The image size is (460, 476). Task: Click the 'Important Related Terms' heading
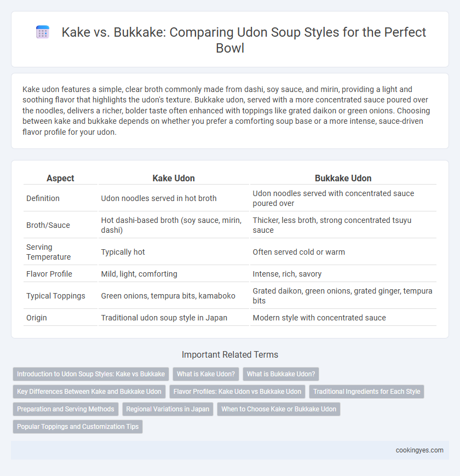tap(230, 354)
